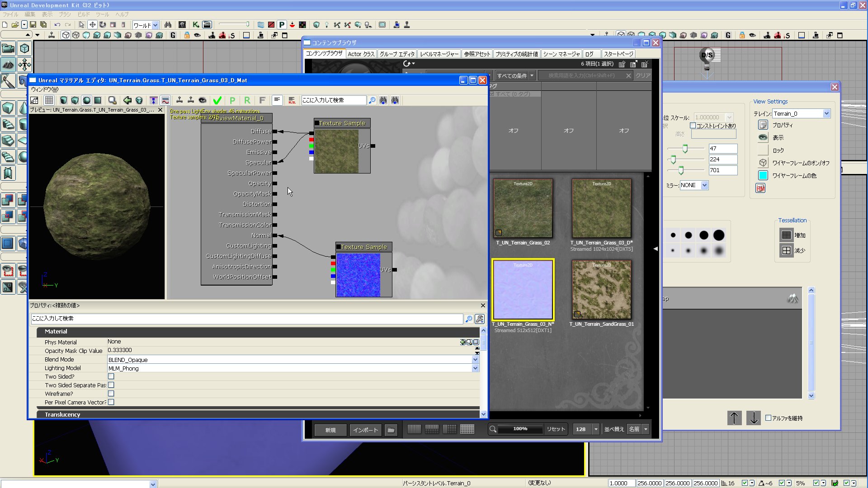Click the green checkmark apply changes icon
The height and width of the screenshot is (488, 868).
pos(217,100)
